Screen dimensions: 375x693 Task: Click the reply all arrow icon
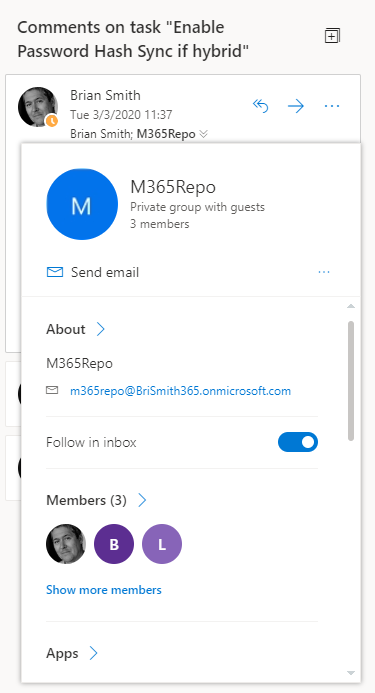coord(260,106)
